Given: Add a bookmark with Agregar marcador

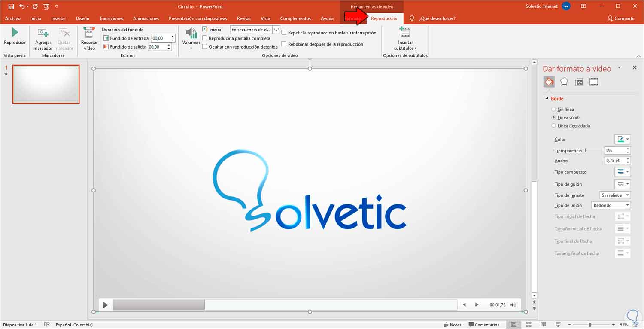Looking at the screenshot, I should pos(43,40).
